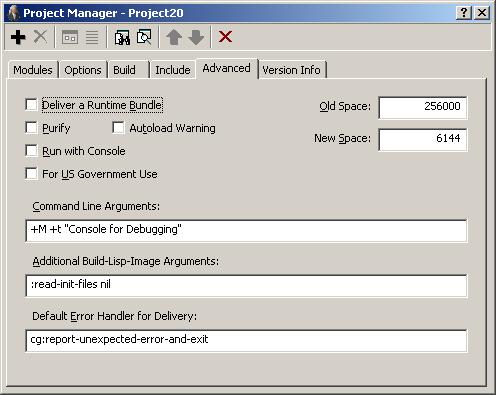Click the form view toolbar icon
The width and height of the screenshot is (496, 395).
[70, 37]
